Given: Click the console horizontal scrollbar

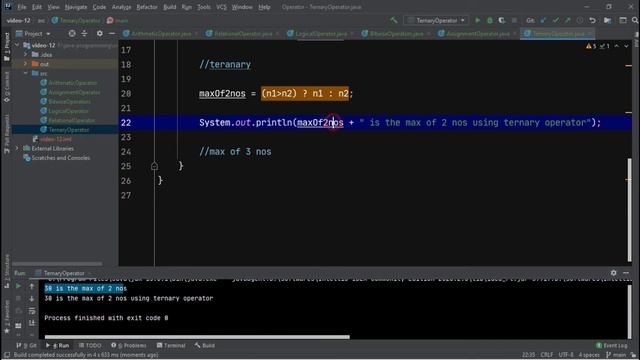Looking at the screenshot, I should (x=197, y=337).
